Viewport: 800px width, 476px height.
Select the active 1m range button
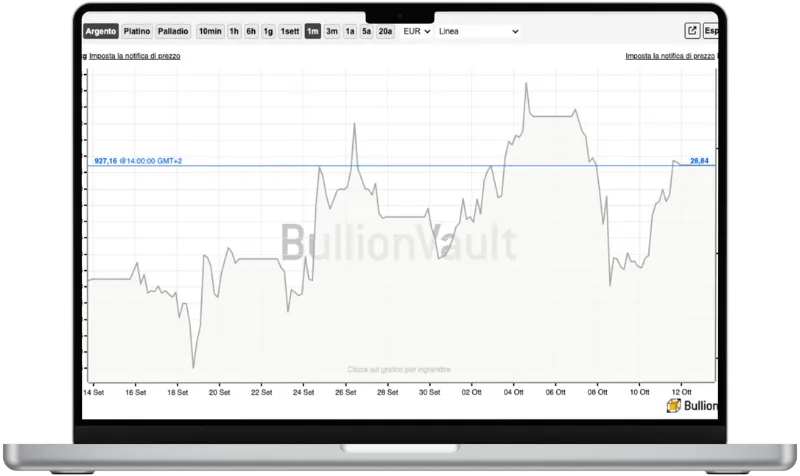click(313, 31)
